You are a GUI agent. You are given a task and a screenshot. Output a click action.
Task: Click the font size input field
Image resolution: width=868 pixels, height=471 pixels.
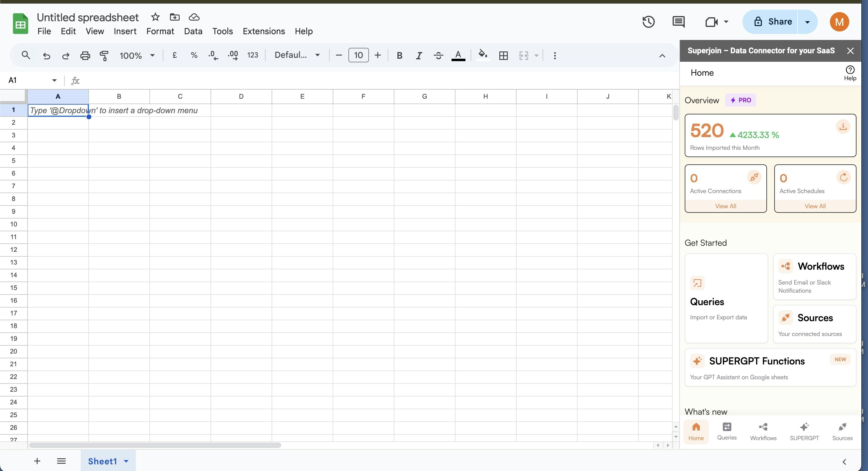(x=358, y=55)
